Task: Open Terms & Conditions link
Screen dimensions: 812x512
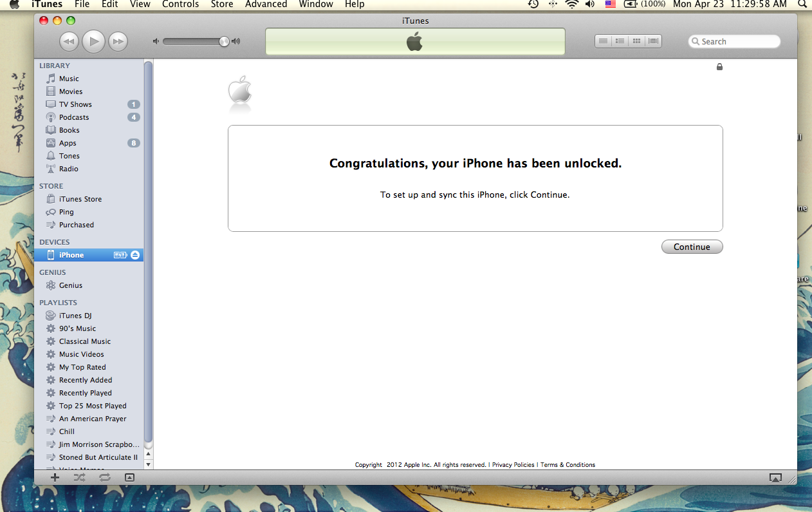Action: pyautogui.click(x=567, y=464)
